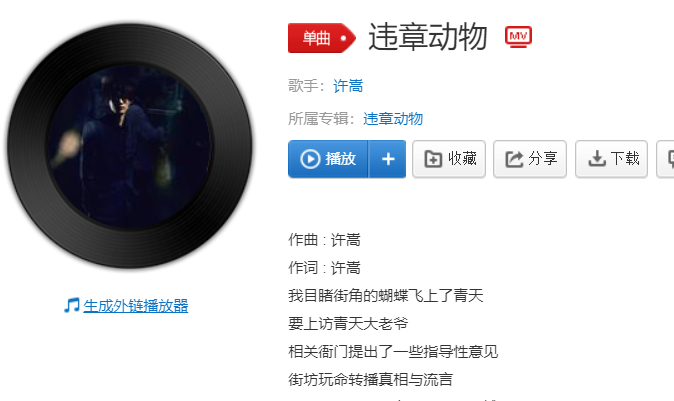Click the 作词 : 许嵩 lyricist line

(x=325, y=268)
